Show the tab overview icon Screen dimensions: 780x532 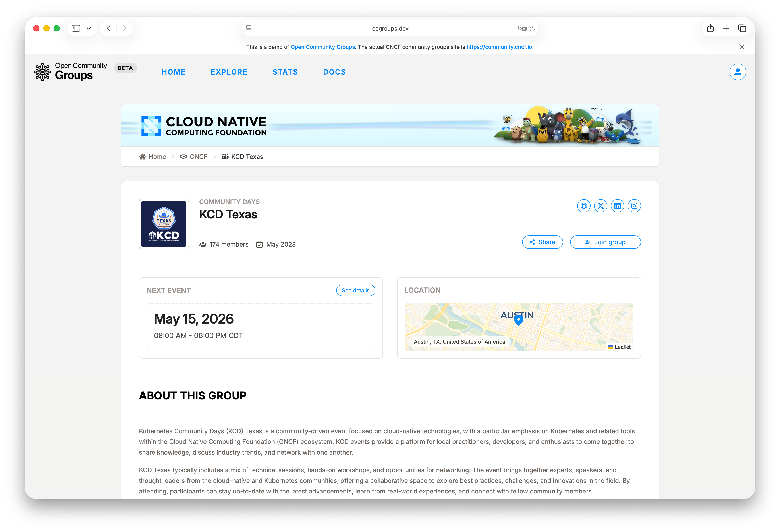[742, 29]
